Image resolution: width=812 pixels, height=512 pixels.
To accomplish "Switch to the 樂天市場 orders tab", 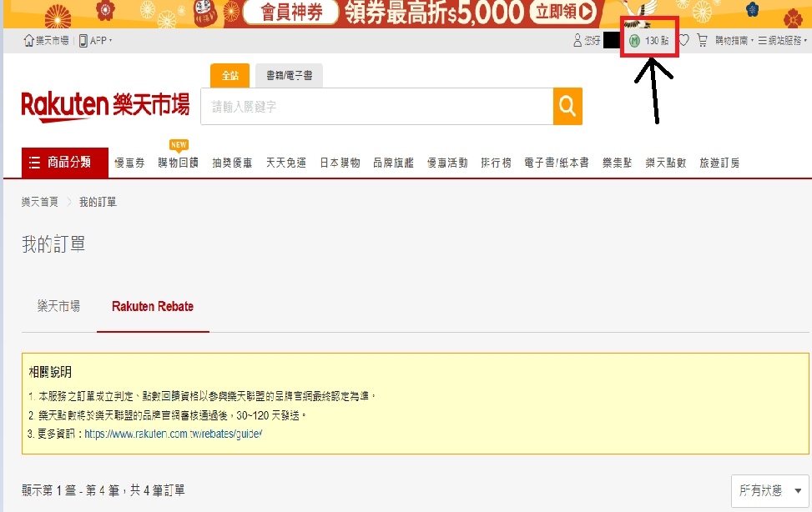I will pyautogui.click(x=58, y=306).
